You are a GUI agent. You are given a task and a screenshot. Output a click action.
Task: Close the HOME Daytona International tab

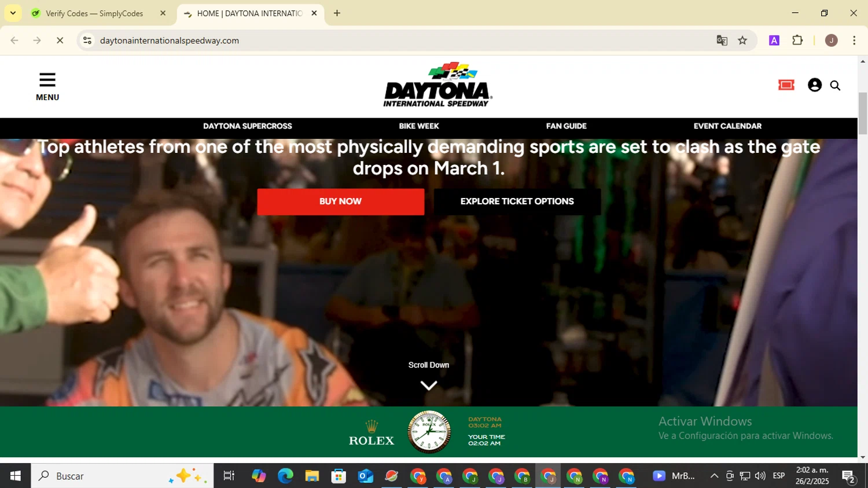[314, 13]
